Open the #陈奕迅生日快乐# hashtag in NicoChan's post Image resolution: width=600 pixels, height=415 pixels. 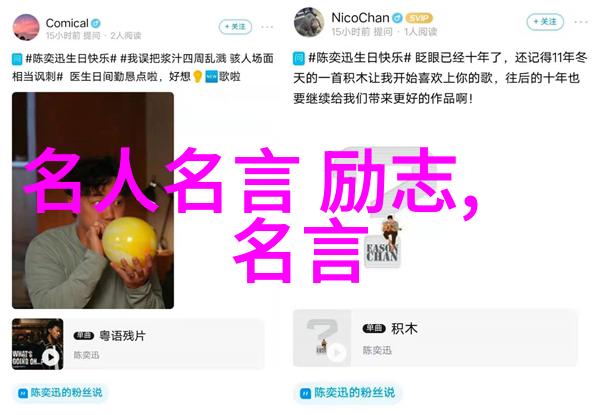(x=359, y=58)
